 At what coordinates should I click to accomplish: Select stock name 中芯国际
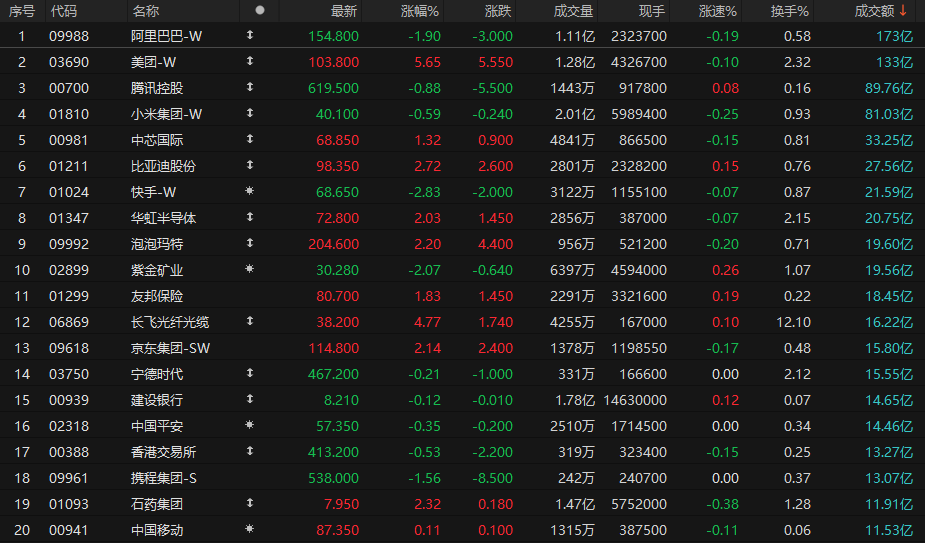tap(157, 140)
